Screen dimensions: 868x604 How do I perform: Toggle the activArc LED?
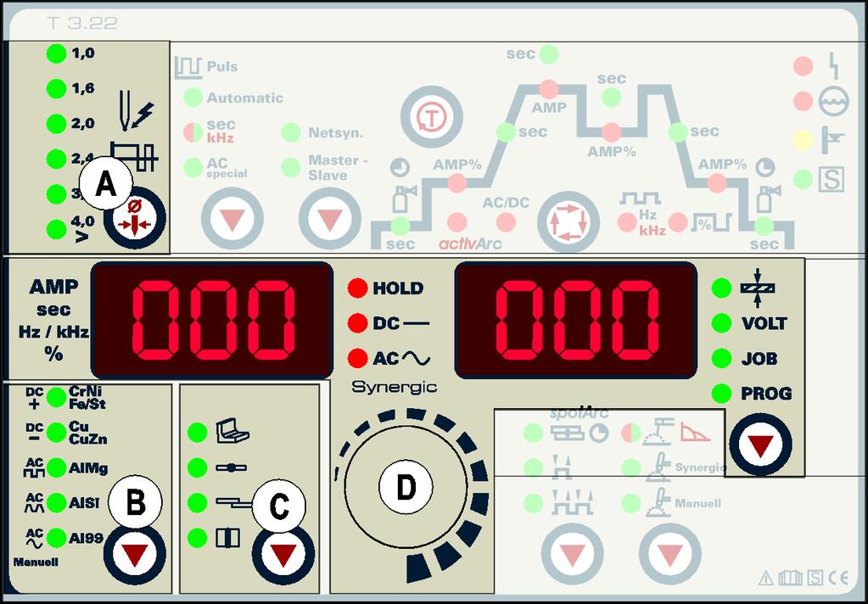[x=456, y=222]
